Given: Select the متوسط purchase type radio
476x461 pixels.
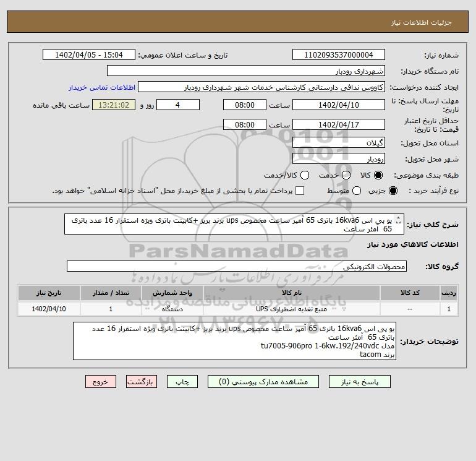Looking at the screenshot, I should (x=357, y=191).
